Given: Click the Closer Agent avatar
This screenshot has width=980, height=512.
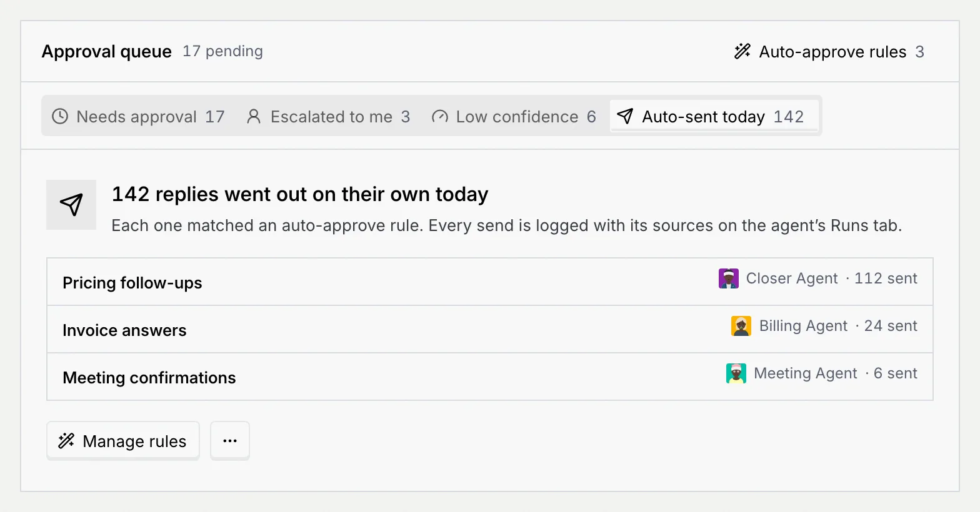Looking at the screenshot, I should click(729, 278).
